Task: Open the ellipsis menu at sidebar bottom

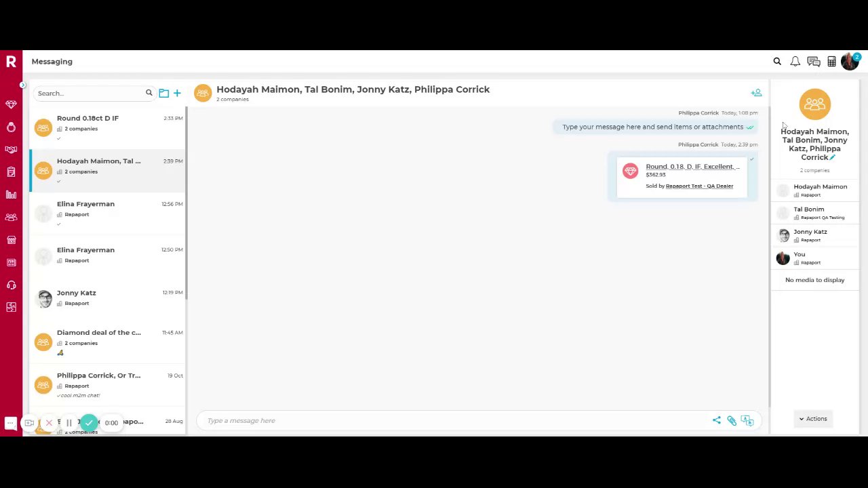Action: point(10,424)
